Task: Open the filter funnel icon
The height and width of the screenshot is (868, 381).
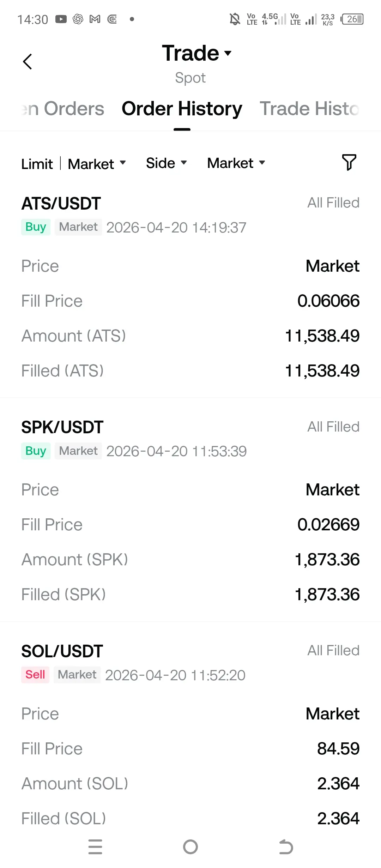Action: [x=349, y=163]
